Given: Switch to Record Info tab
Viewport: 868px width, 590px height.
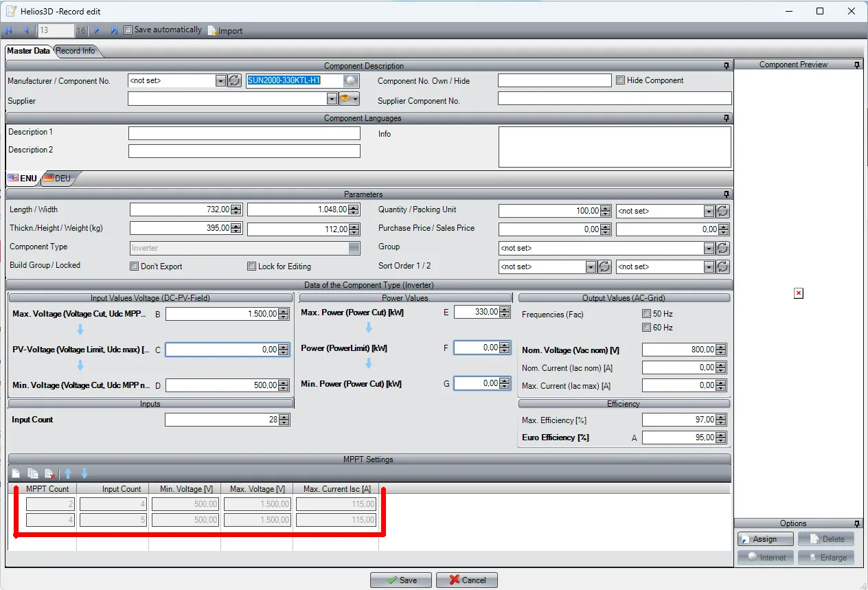Looking at the screenshot, I should click(x=76, y=51).
